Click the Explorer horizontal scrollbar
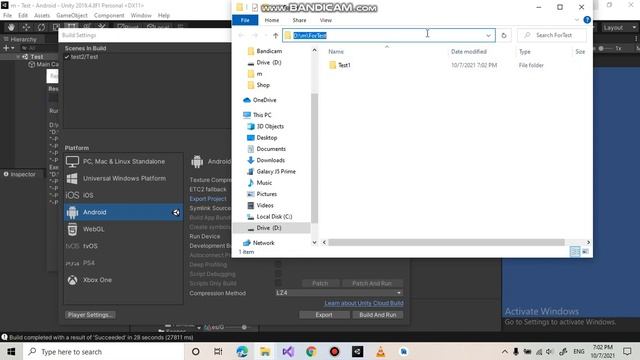This screenshot has width=640, height=360. tap(446, 242)
